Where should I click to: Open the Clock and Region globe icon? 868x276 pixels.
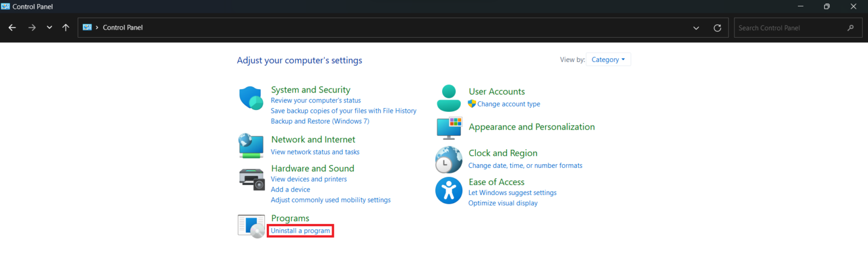[x=448, y=160]
